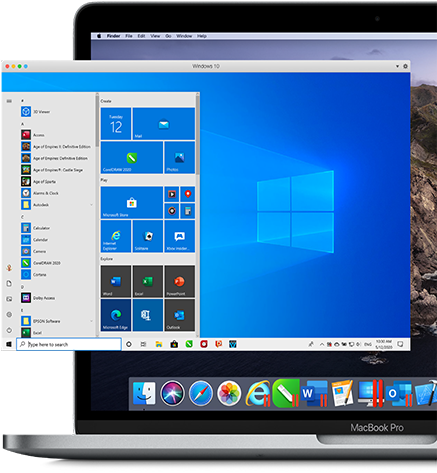Open the Internet Explorer Start tile
Image resolution: width=437 pixels, height=473 pixels.
tap(116, 236)
